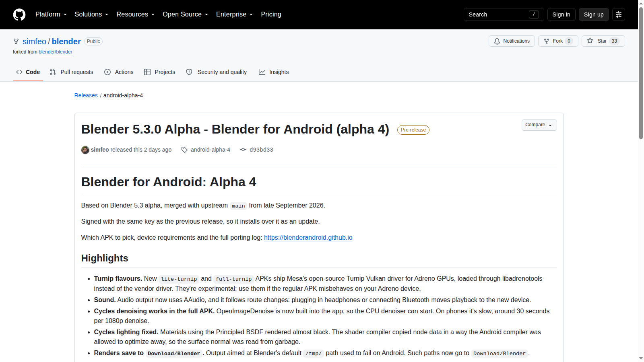Click the bold Download/Blender code text
The height and width of the screenshot is (362, 644).
click(174, 354)
